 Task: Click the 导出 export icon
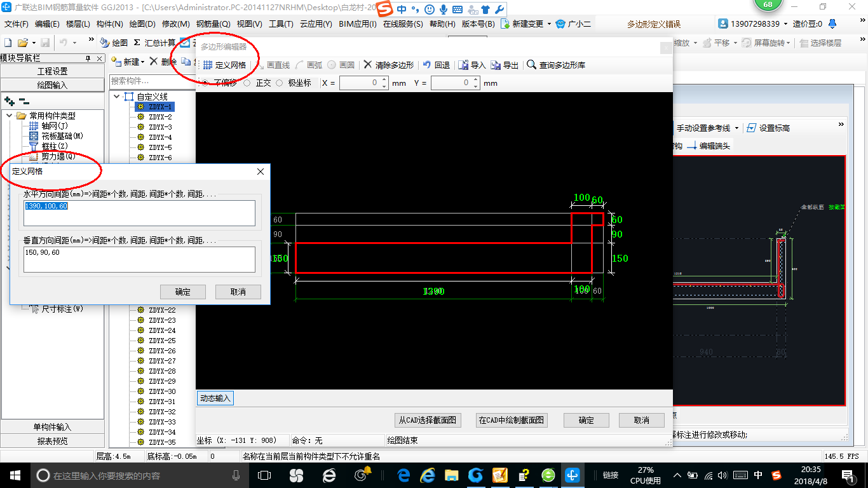click(496, 65)
